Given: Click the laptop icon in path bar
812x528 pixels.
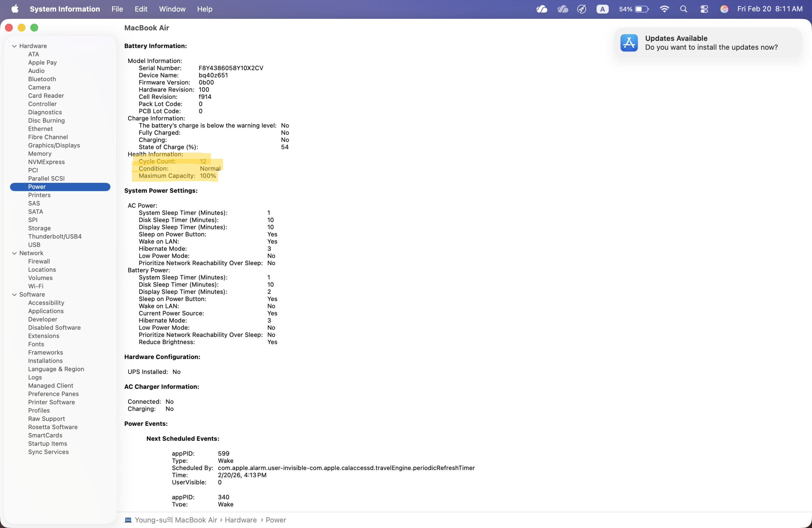Looking at the screenshot, I should (x=128, y=520).
